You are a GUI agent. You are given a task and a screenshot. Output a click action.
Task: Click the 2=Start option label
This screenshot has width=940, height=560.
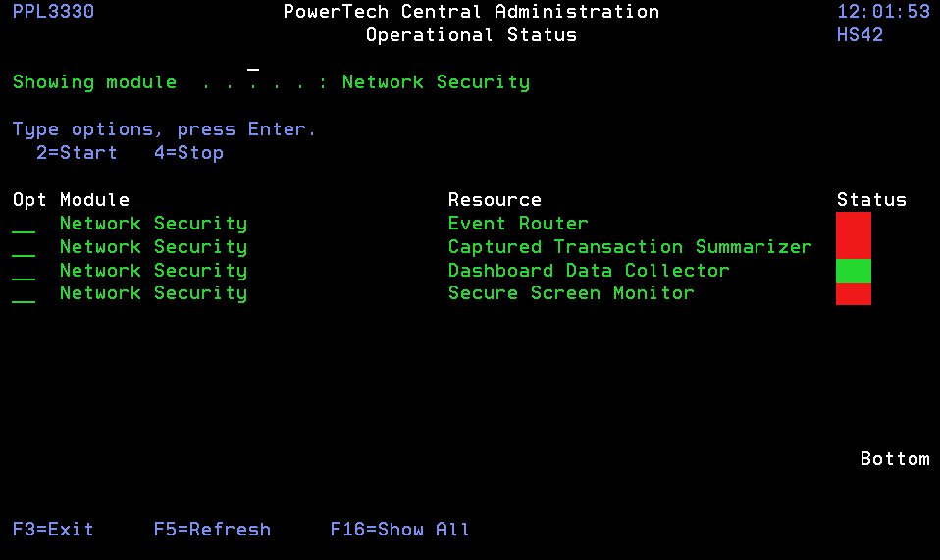(77, 153)
